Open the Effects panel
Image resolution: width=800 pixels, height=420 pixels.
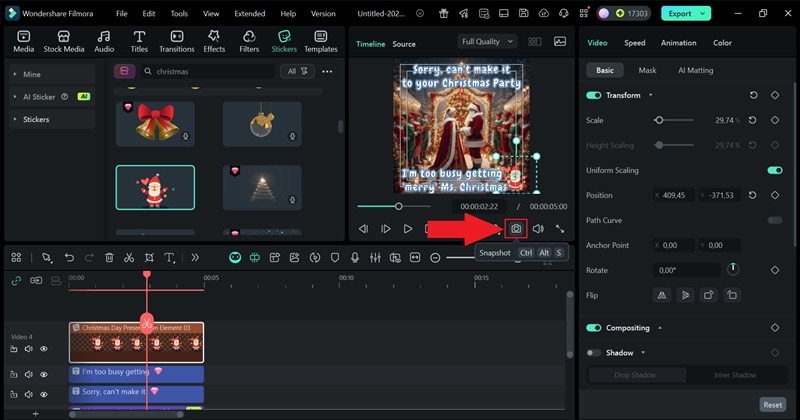pyautogui.click(x=214, y=41)
